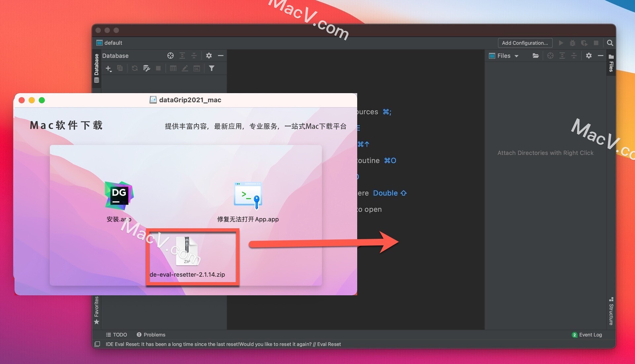
Task: Click Database panel locate target icon
Action: (170, 55)
